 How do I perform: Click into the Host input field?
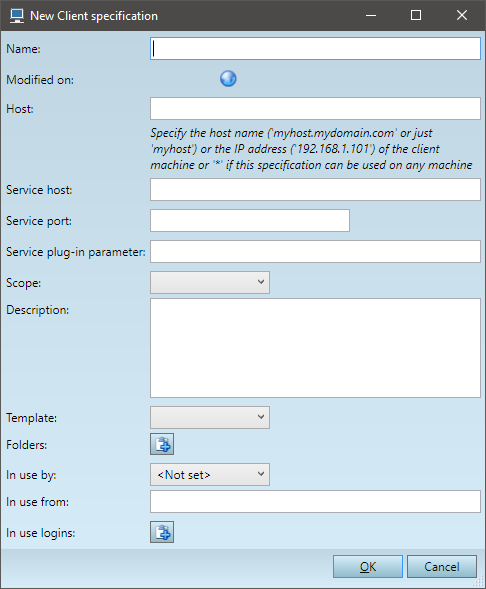pyautogui.click(x=315, y=109)
